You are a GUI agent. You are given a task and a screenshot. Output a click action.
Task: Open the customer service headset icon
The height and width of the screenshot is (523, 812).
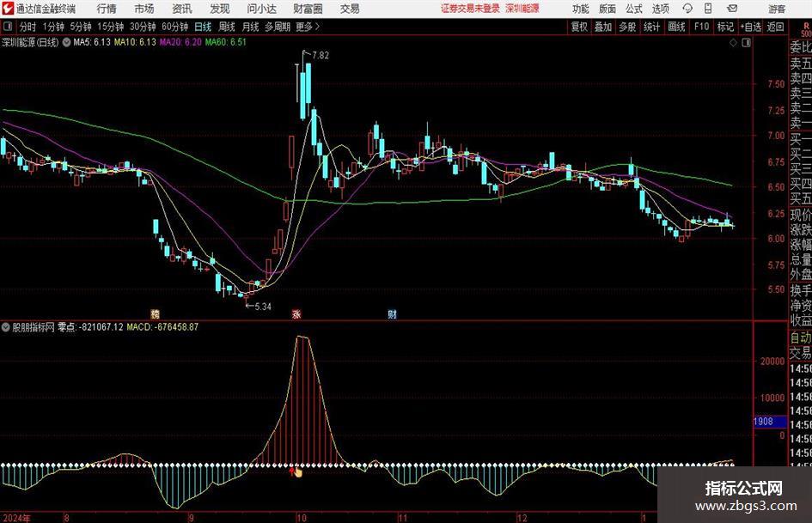tap(687, 9)
